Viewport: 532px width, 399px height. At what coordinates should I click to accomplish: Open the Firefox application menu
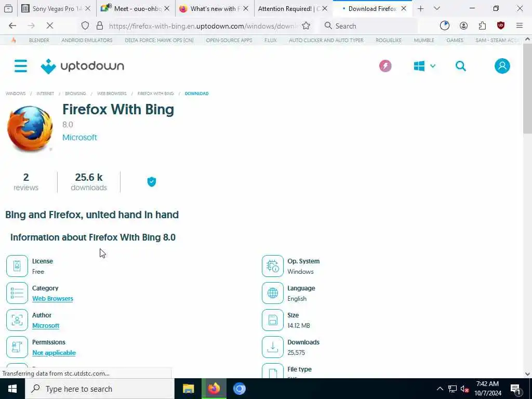tap(519, 26)
